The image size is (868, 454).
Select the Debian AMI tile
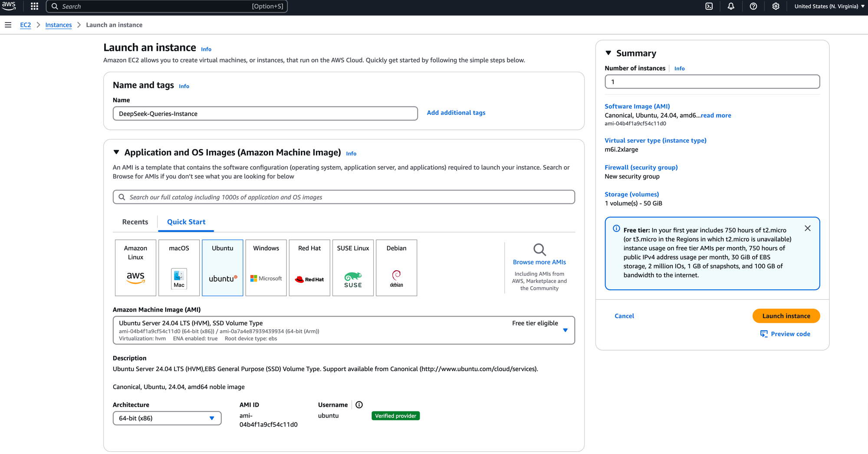pyautogui.click(x=396, y=268)
